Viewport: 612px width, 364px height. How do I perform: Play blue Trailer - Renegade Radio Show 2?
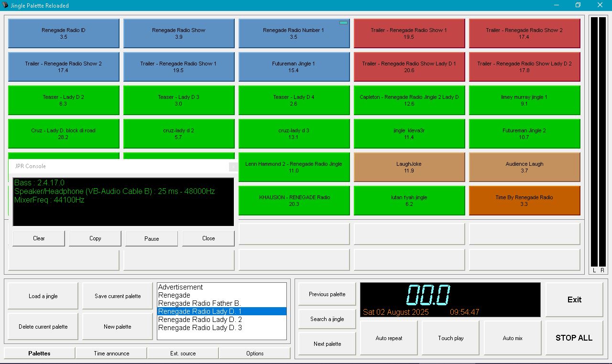[64, 67]
